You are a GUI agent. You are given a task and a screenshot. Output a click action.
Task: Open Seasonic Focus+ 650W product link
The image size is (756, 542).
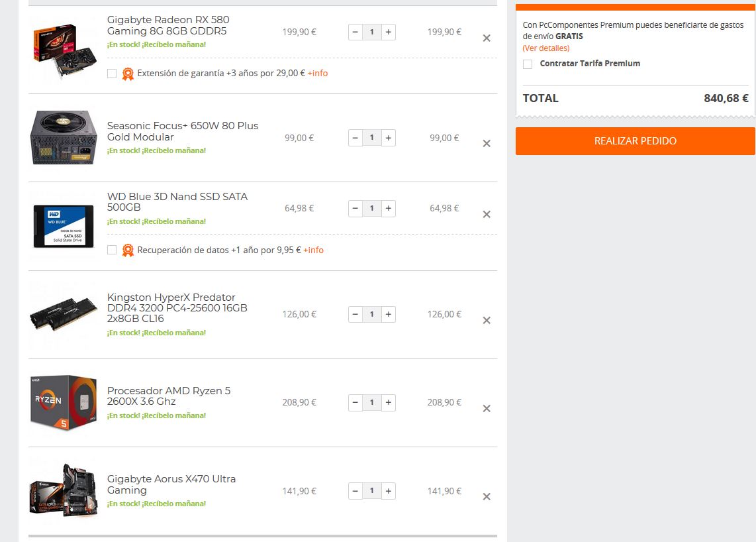pos(183,131)
